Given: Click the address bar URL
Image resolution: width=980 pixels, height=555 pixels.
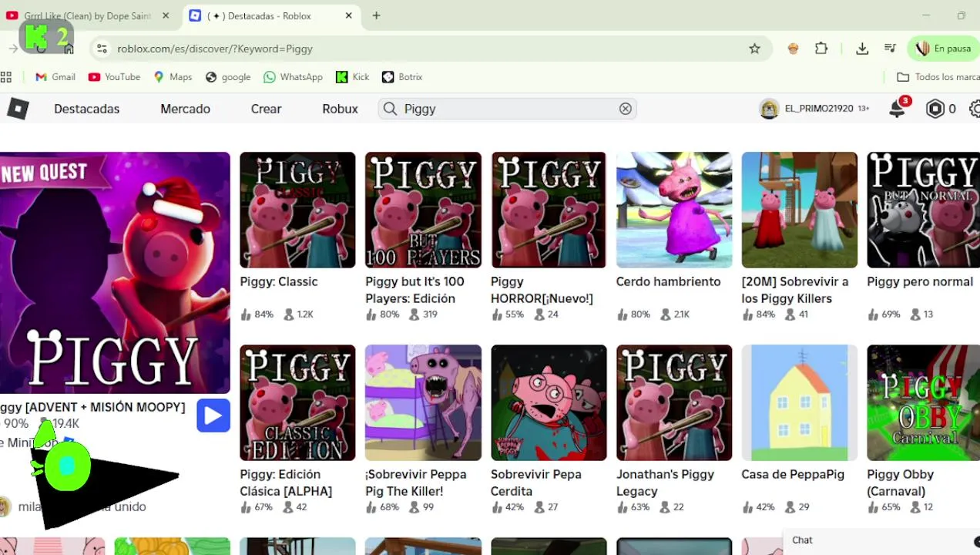Looking at the screenshot, I should coord(215,49).
